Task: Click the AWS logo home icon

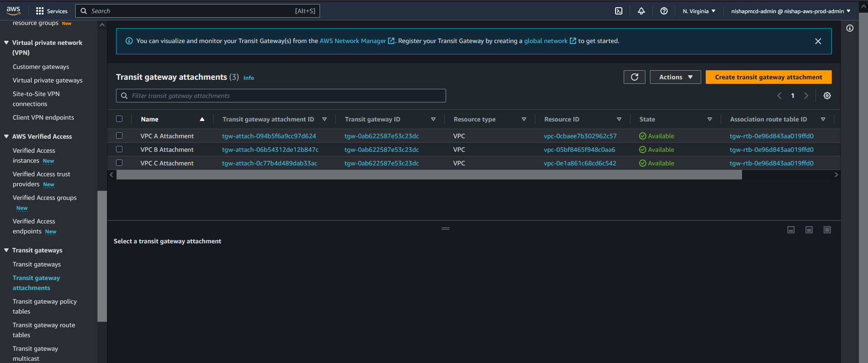Action: point(13,10)
